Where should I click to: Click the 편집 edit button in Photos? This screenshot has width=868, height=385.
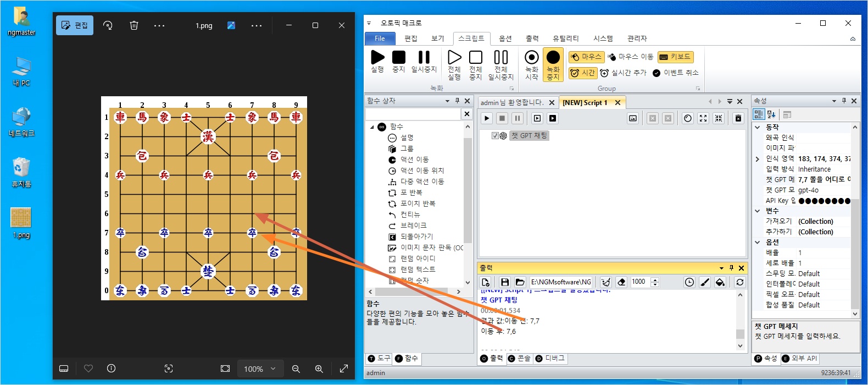tap(75, 25)
